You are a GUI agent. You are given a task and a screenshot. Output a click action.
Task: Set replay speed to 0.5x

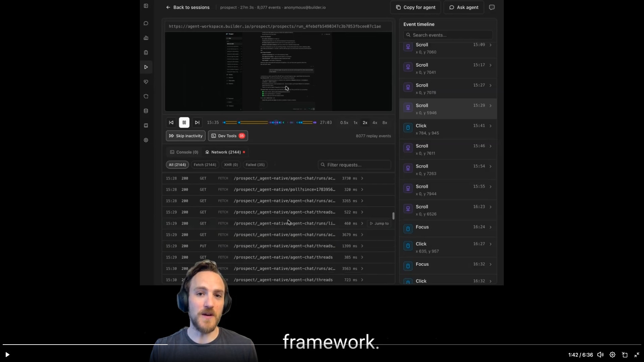click(x=344, y=123)
